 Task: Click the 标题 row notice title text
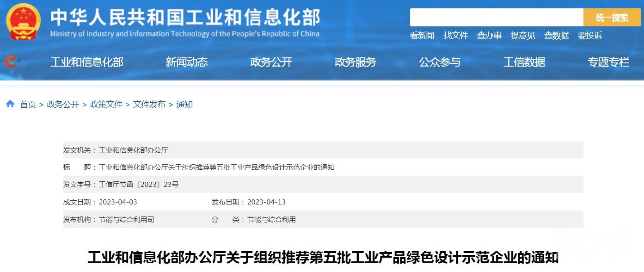(x=217, y=167)
